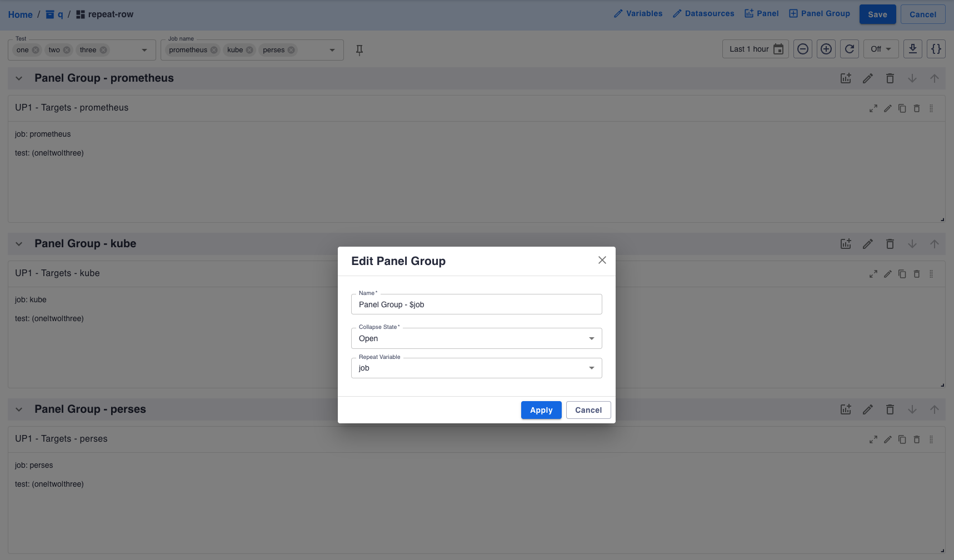Open the Collapse State dropdown
The width and height of the screenshot is (954, 560).
pyautogui.click(x=476, y=338)
